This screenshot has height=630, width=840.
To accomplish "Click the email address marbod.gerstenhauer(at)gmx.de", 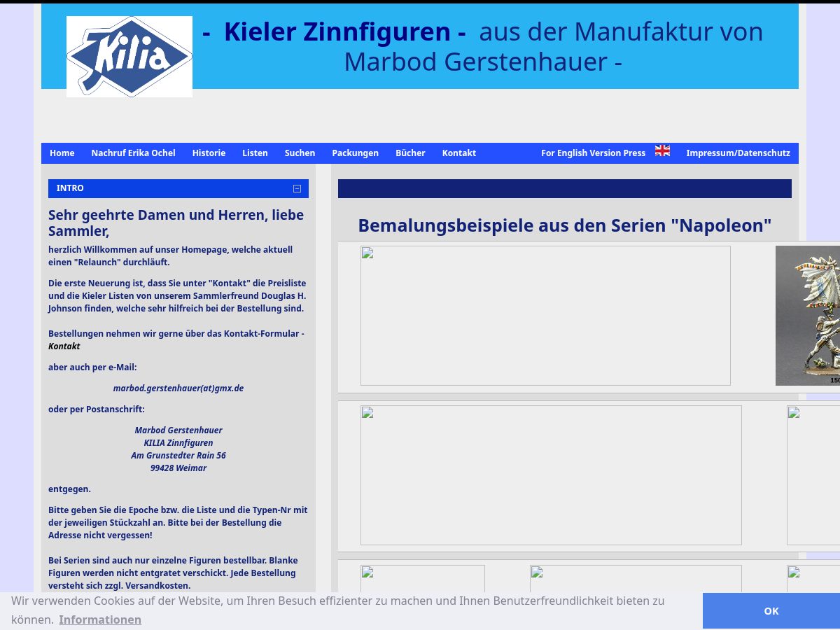I will pos(178,388).
